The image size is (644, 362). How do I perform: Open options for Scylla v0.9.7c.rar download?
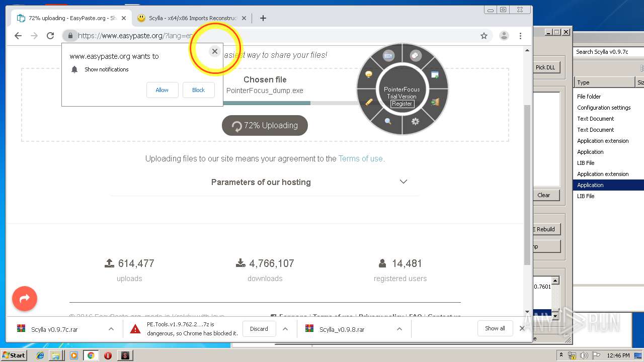pyautogui.click(x=111, y=329)
